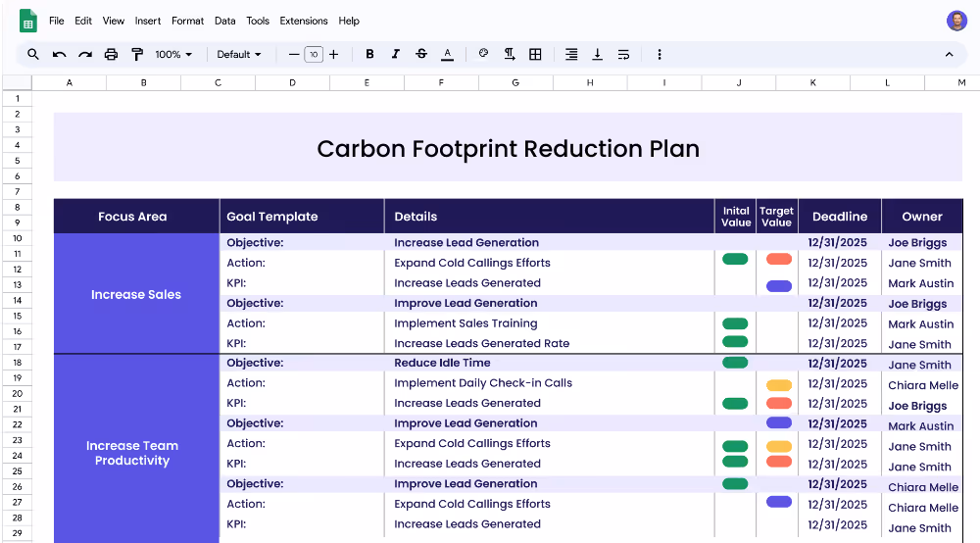The image size is (980, 543).
Task: Toggle italic formatting
Action: coord(396,55)
